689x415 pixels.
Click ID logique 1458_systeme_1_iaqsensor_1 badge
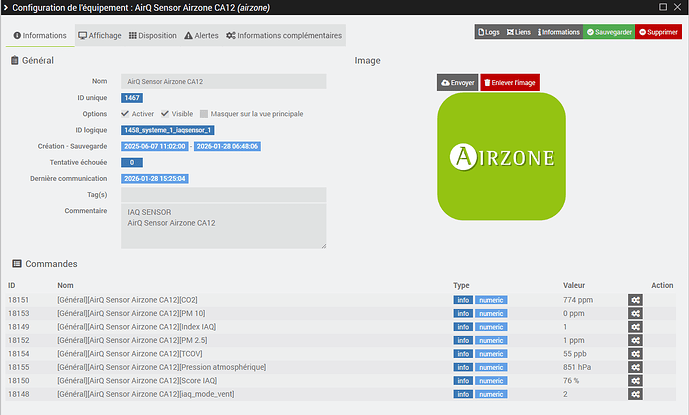pos(168,130)
